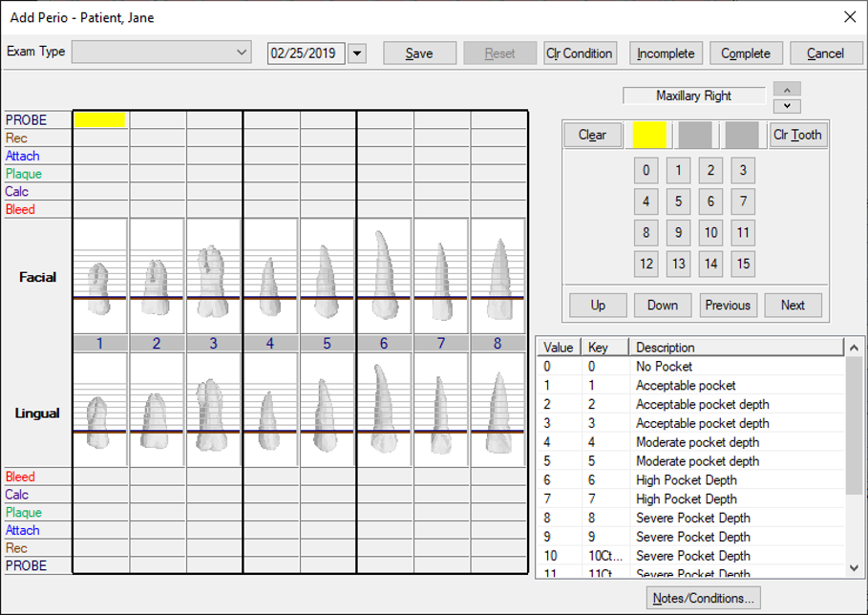Open Notes/Conditions dialog
The image size is (868, 615).
(704, 599)
